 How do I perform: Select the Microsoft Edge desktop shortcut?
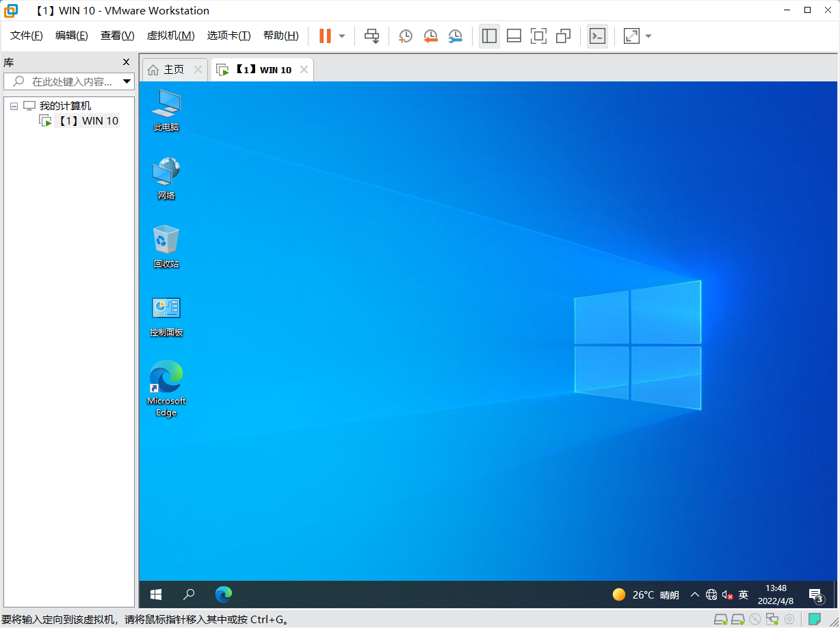(x=166, y=388)
